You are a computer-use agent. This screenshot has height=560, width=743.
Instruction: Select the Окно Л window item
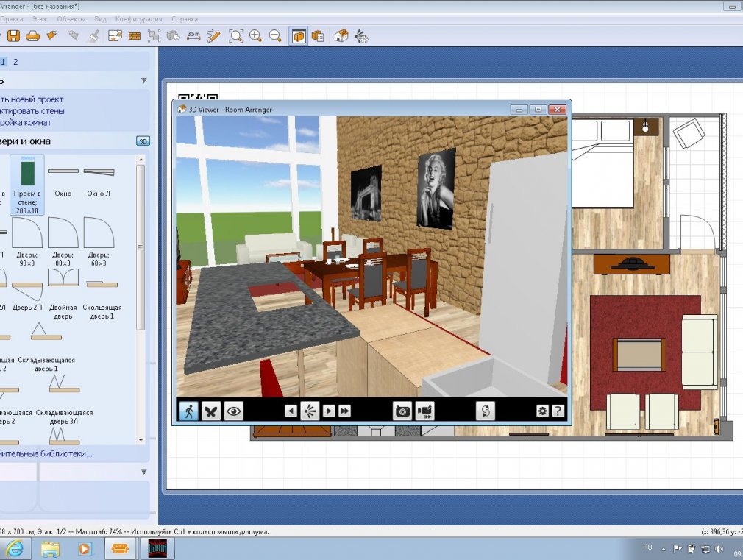(99, 182)
